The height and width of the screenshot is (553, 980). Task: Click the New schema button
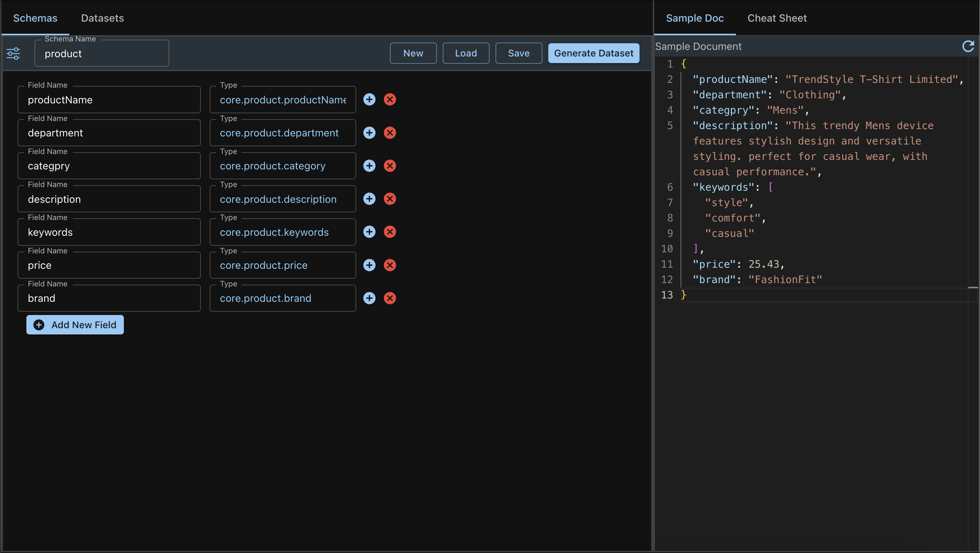pos(413,53)
